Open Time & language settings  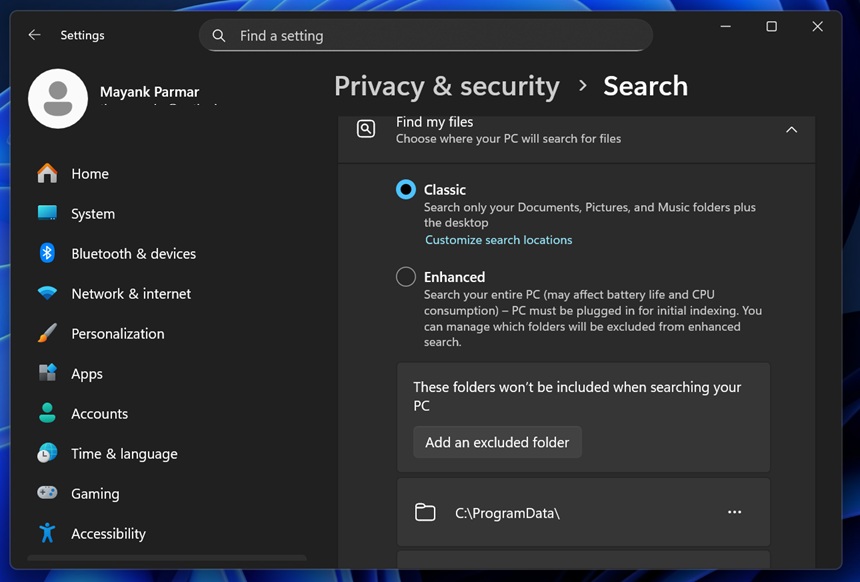(48, 453)
